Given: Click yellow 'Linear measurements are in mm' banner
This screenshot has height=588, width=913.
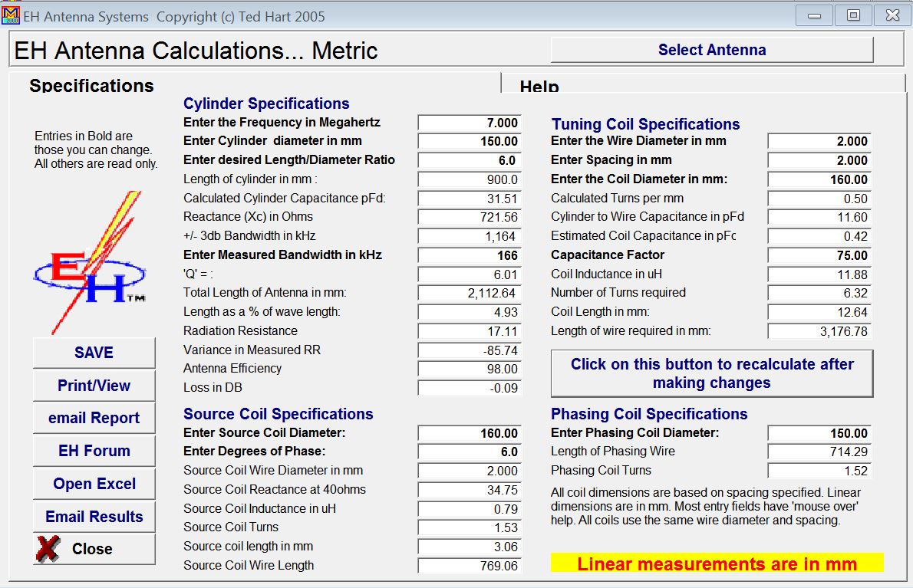Looking at the screenshot, I should [717, 563].
